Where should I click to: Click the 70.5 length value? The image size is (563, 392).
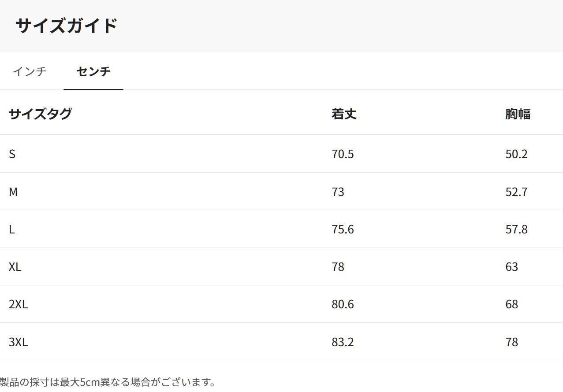click(343, 154)
